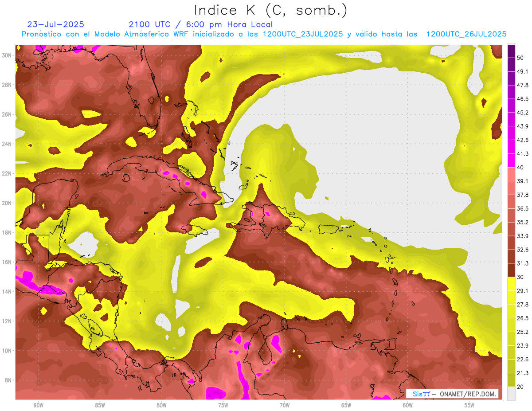Click the '39.1' color scale value
The width and height of the screenshot is (532, 411).
522,181
